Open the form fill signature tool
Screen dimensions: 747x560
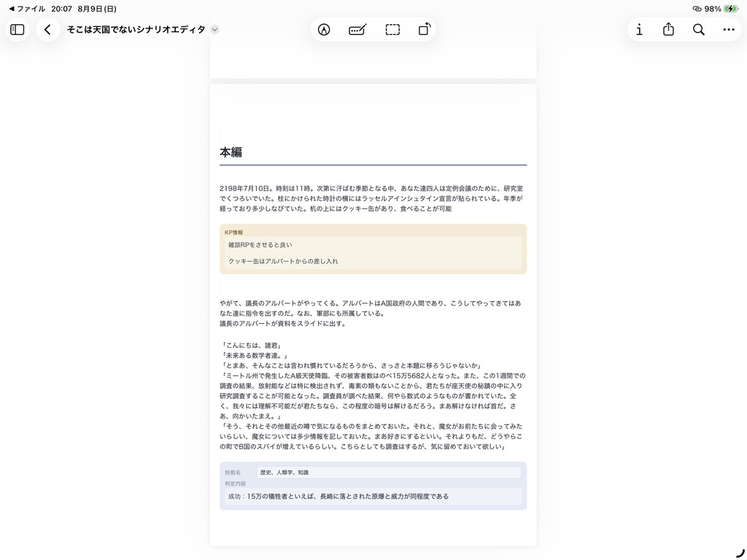(x=357, y=29)
